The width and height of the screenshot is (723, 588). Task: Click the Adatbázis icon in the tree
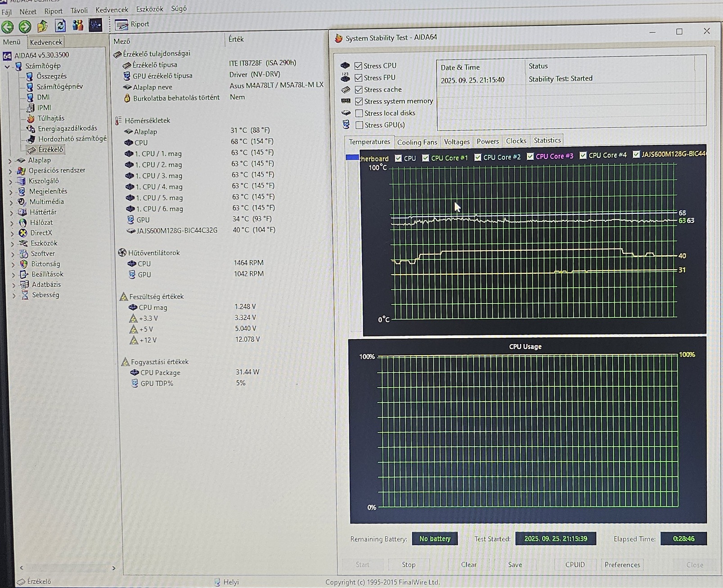click(24, 285)
